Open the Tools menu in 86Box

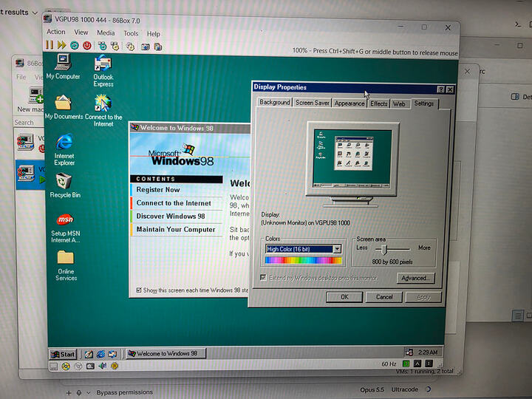tap(131, 33)
